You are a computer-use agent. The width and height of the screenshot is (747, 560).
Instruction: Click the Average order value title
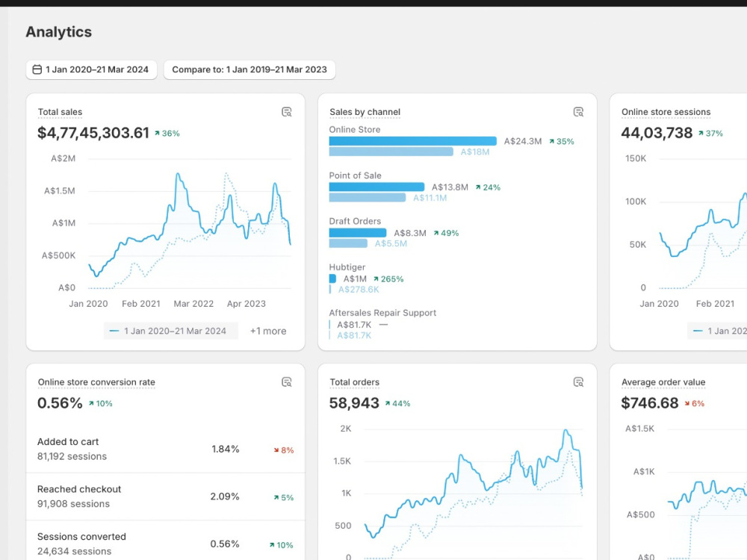coord(663,382)
